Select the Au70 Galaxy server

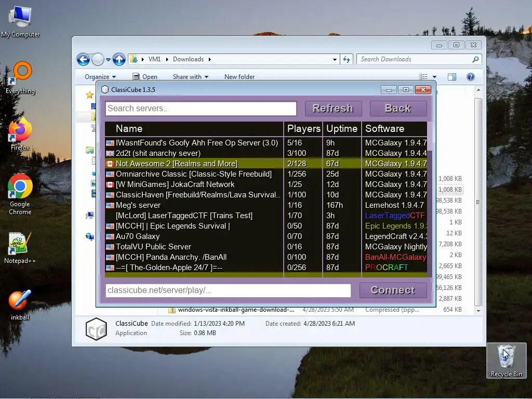pos(266,236)
